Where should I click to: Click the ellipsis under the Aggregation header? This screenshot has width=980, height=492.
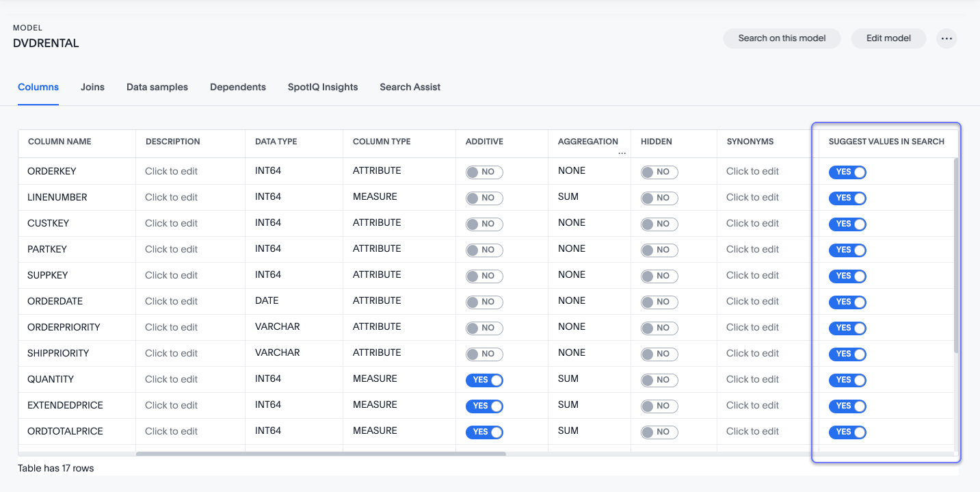pos(622,152)
